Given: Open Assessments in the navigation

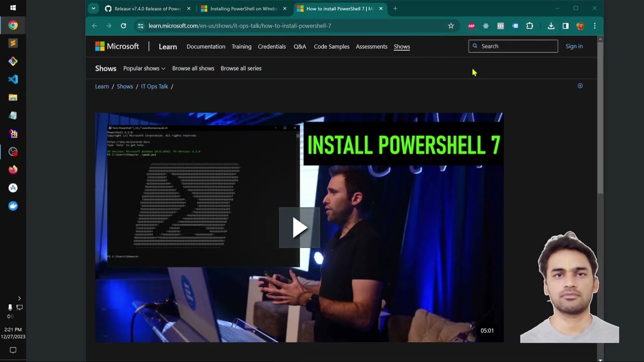Looking at the screenshot, I should (371, 46).
